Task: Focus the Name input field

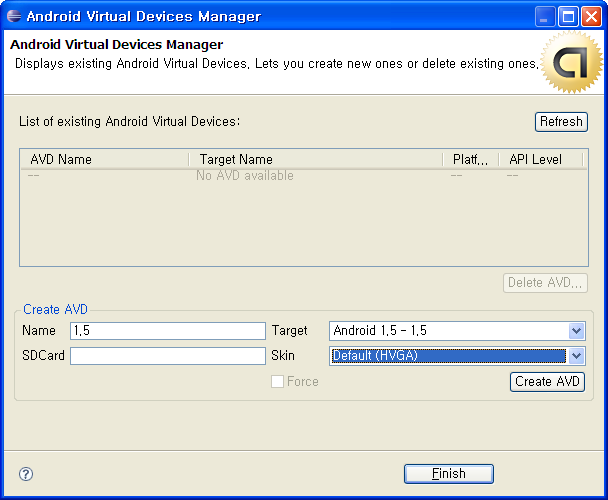Action: pos(168,331)
